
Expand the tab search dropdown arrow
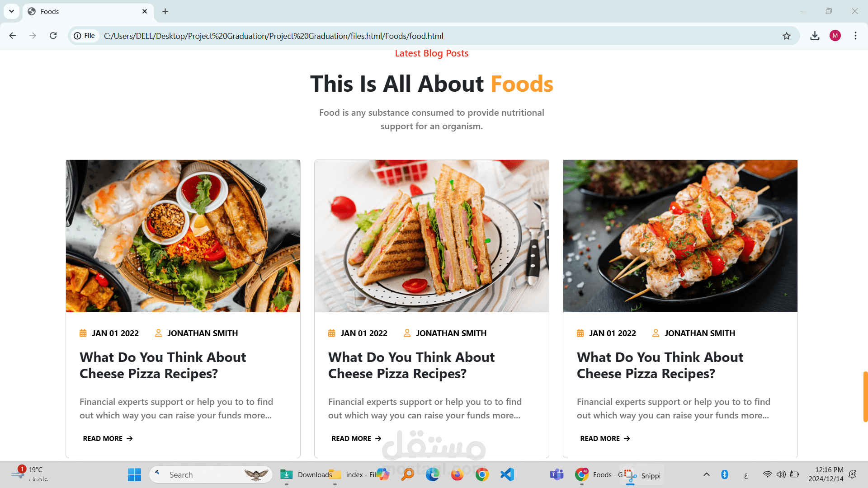[x=11, y=11]
